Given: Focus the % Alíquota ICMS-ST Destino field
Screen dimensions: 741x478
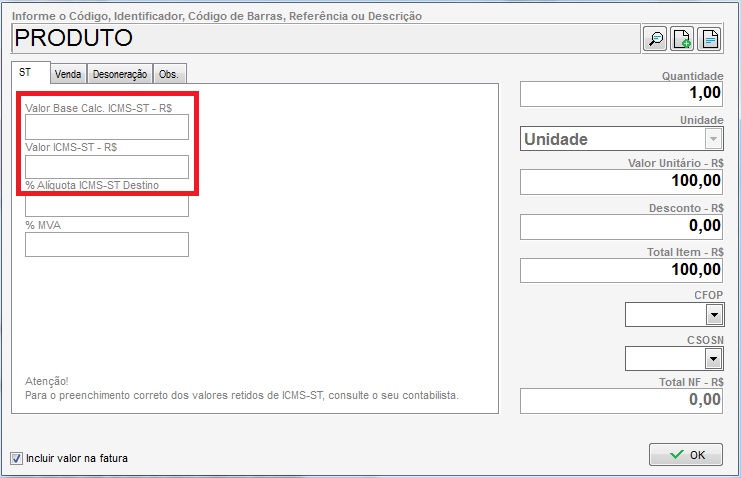Looking at the screenshot, I should 107,205.
